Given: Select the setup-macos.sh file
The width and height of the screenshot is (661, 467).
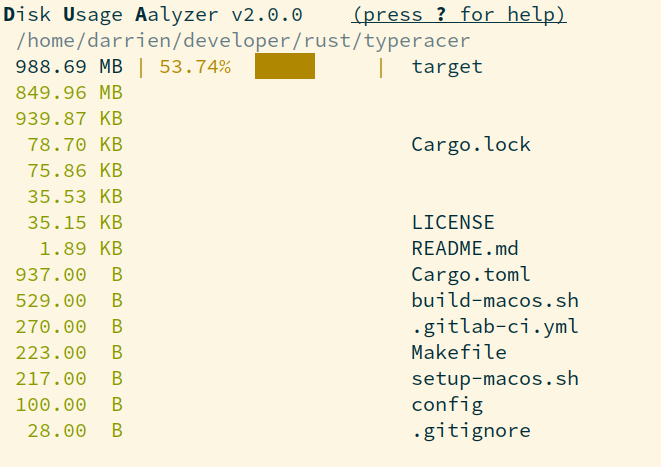Looking at the screenshot, I should [494, 378].
